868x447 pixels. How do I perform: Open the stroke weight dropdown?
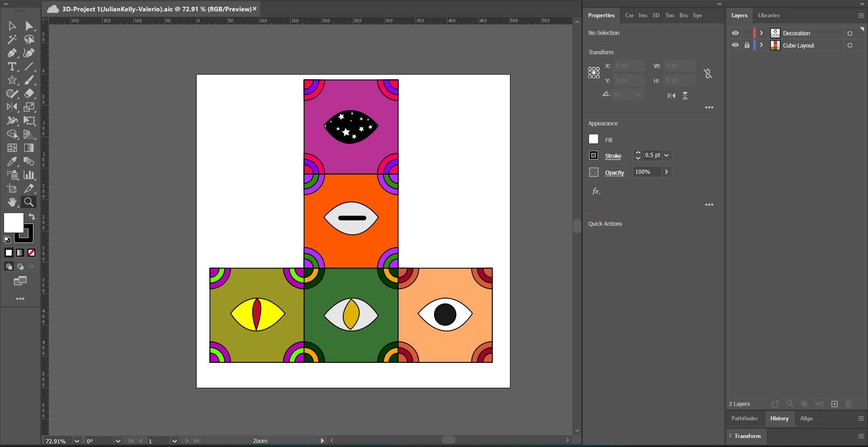[666, 155]
